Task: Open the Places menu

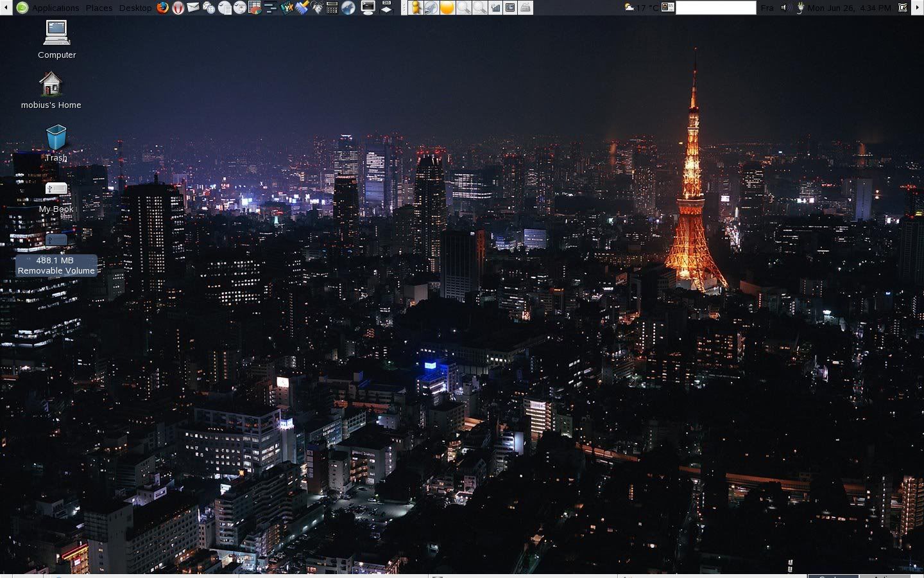Action: [x=99, y=8]
